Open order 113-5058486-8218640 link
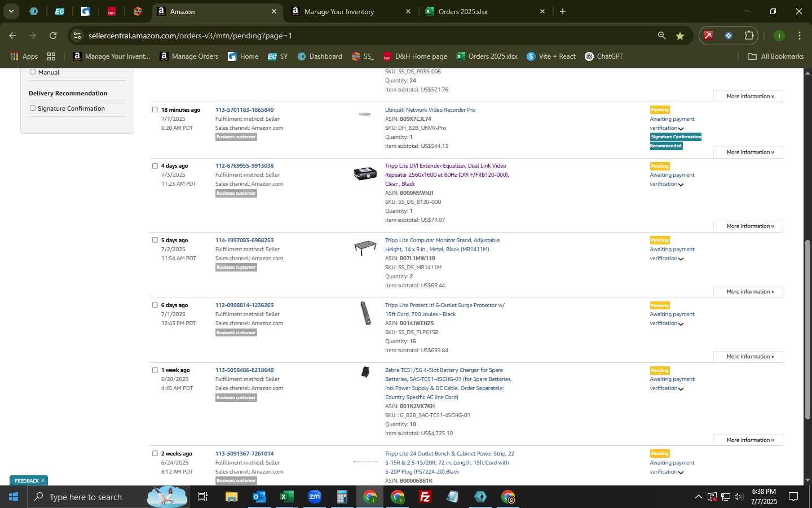 point(244,370)
